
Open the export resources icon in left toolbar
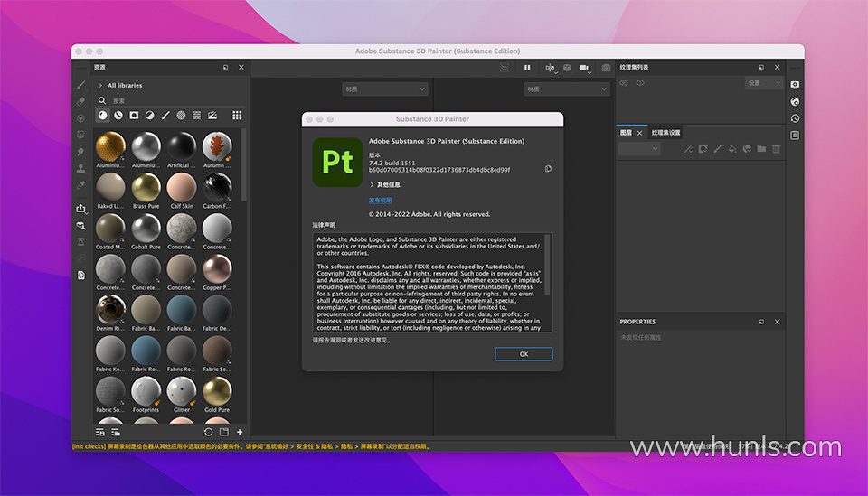click(x=80, y=208)
